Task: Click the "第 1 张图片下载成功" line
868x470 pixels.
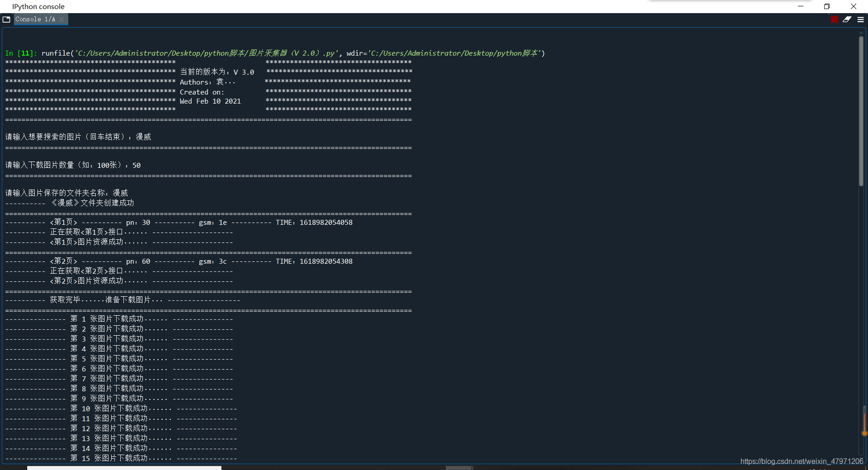Action: click(119, 319)
